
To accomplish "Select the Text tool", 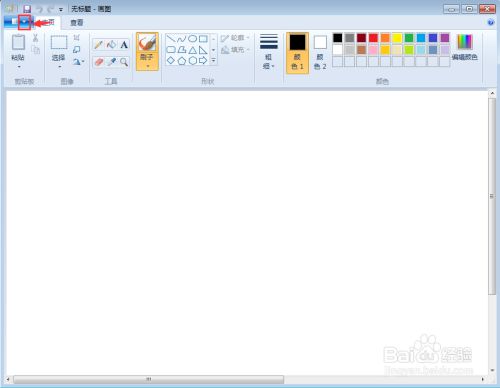I will tap(124, 45).
